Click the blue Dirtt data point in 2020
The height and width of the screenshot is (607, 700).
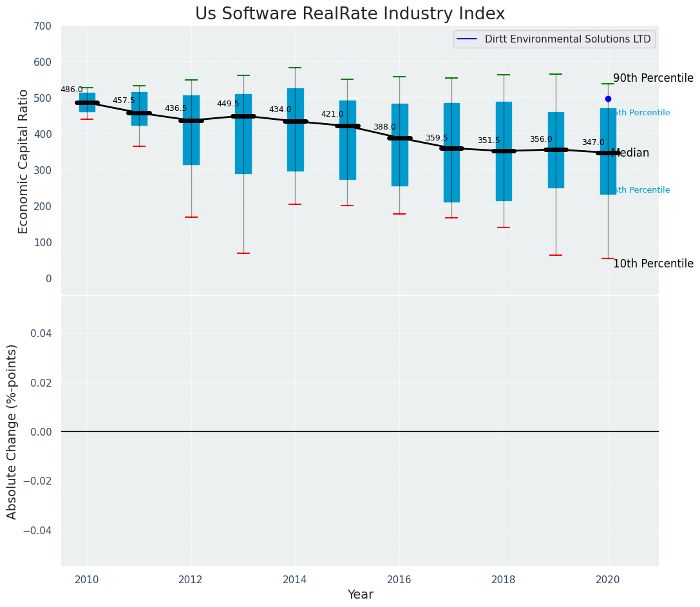coord(607,99)
